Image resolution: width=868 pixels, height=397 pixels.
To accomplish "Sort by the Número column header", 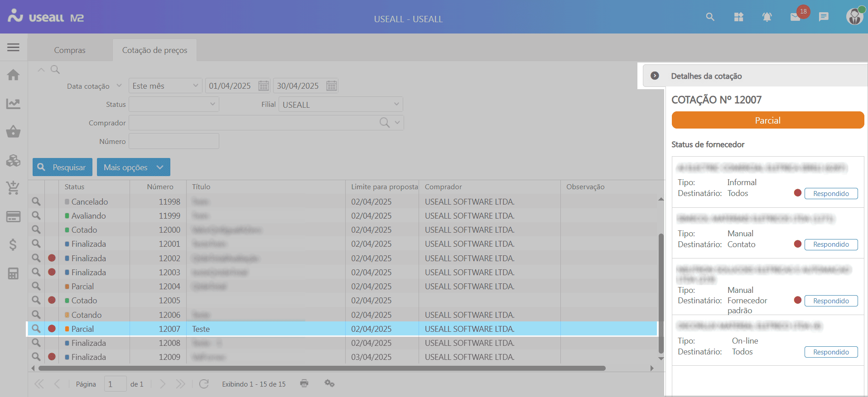I will 158,187.
